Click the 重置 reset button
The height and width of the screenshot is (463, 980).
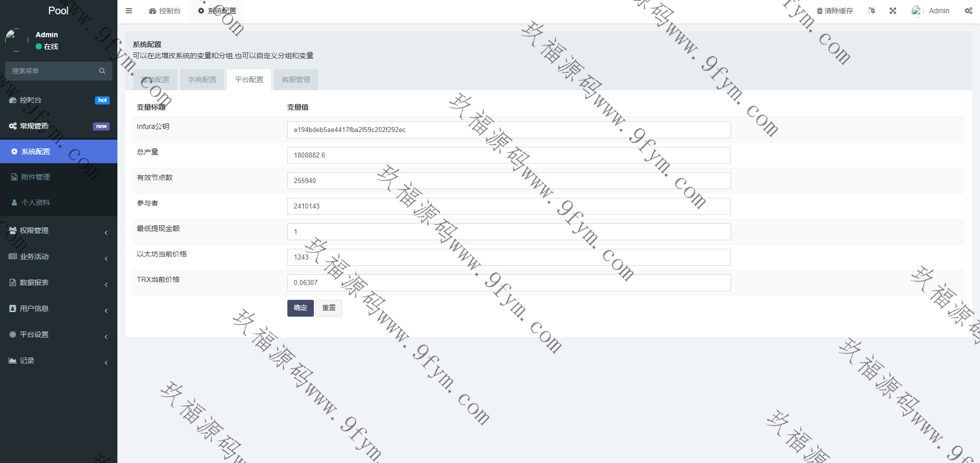click(329, 308)
